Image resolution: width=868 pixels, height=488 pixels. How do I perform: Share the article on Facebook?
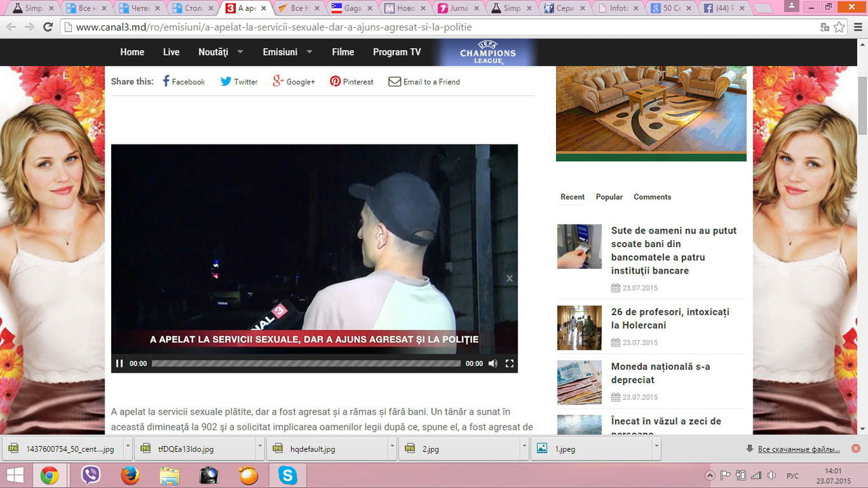click(184, 81)
